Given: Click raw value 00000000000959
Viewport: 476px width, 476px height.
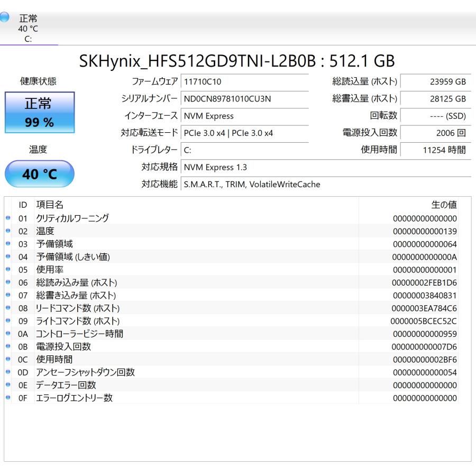Looking at the screenshot, I should (425, 334).
